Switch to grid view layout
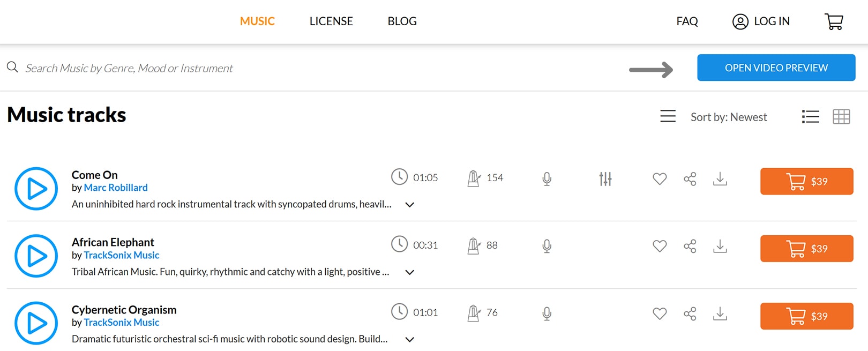Image resolution: width=868 pixels, height=351 pixels. click(841, 116)
